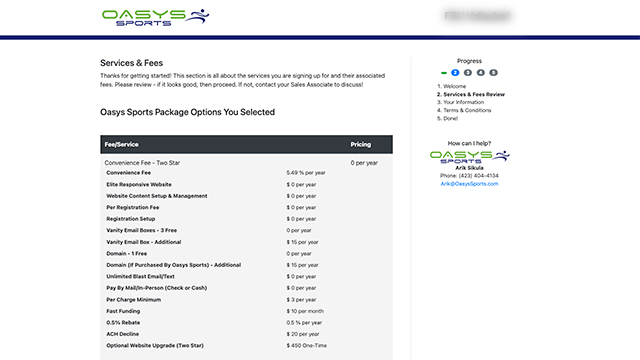Viewport: 640px width, 360px height.
Task: Select the ACH Decline label
Action: click(x=122, y=334)
